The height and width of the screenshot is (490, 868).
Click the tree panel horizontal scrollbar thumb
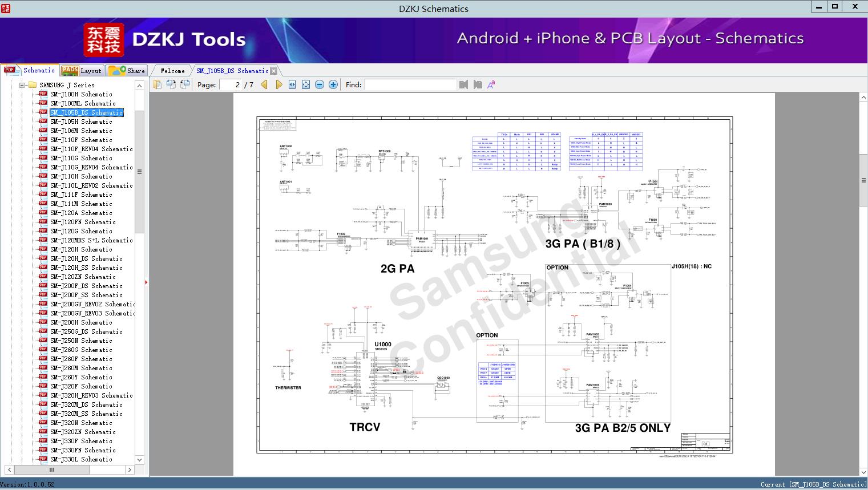pos(52,470)
